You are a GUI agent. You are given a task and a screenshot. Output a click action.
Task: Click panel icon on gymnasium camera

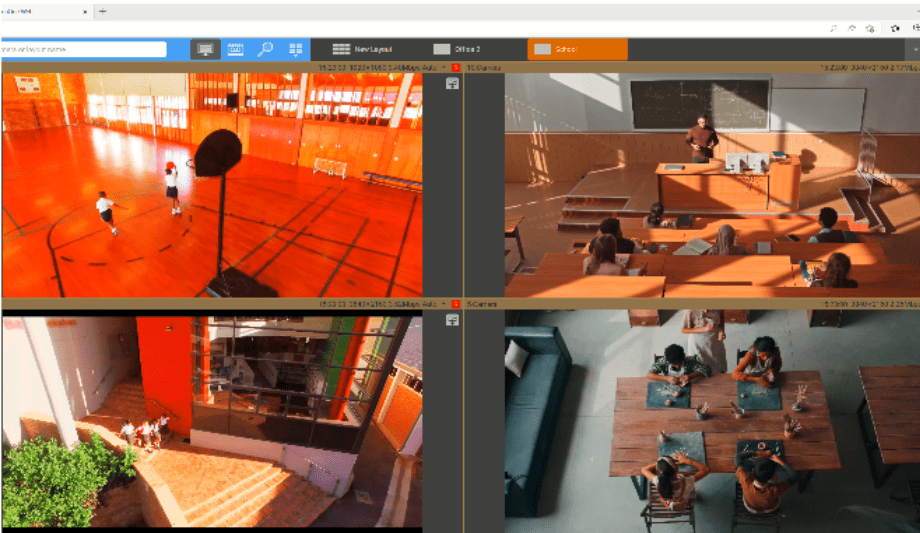coord(452,84)
